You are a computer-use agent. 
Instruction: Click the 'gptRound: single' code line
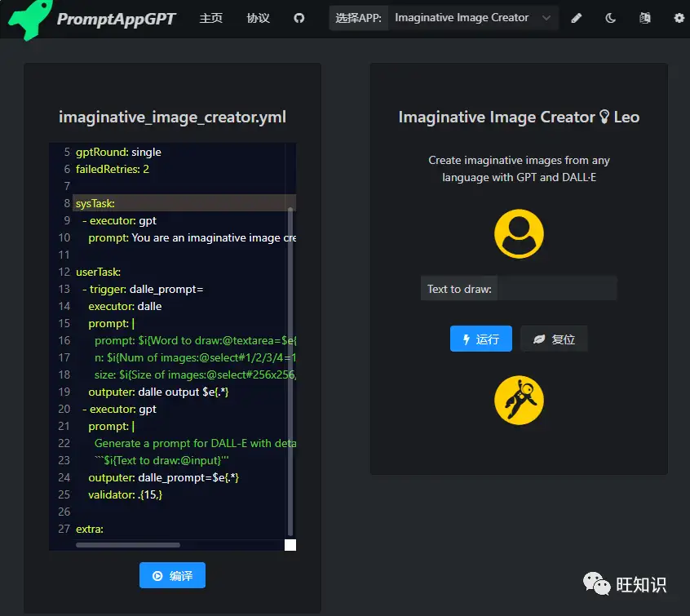point(118,152)
